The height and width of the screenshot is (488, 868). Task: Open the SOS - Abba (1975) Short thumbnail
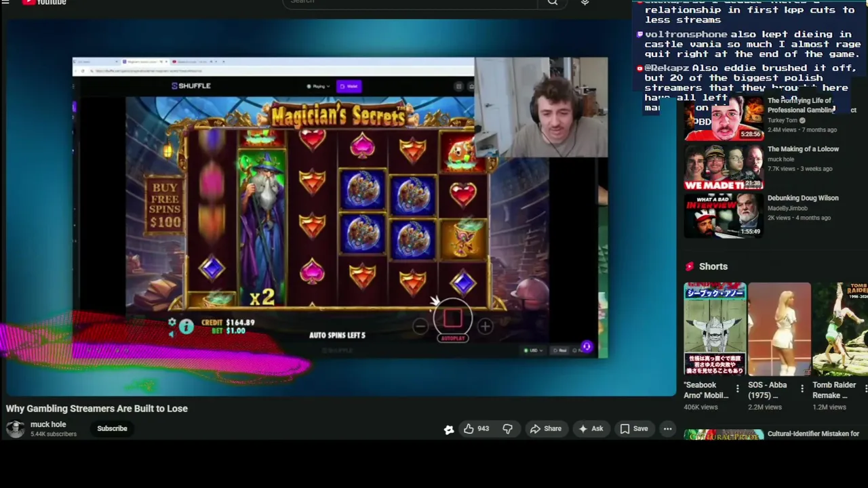[x=779, y=329]
